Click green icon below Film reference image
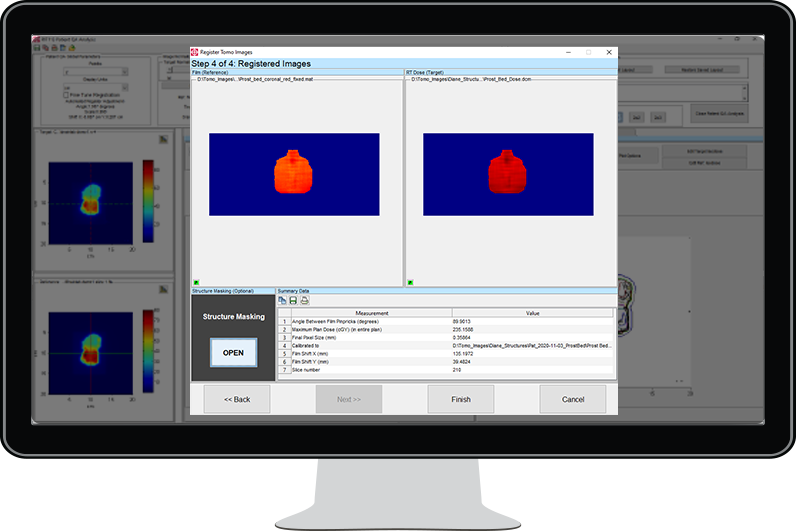Viewport: 797px width, 531px height. point(196,283)
